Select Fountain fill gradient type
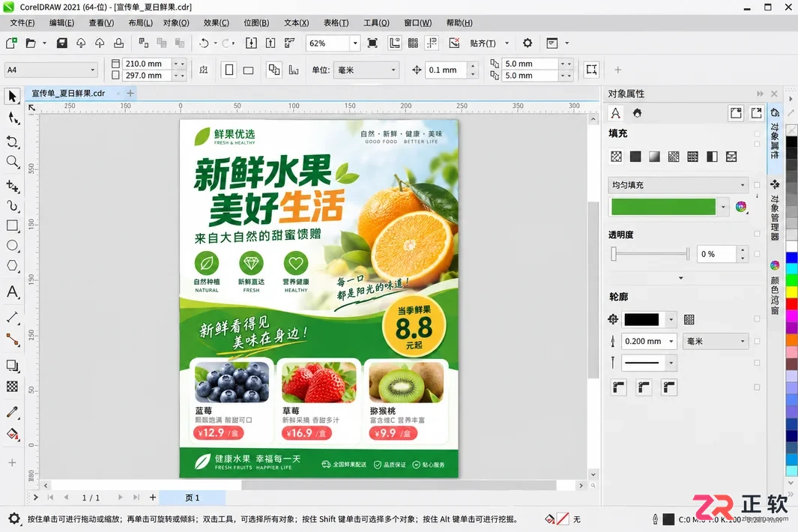Viewport: 798px width, 532px height. coord(654,157)
